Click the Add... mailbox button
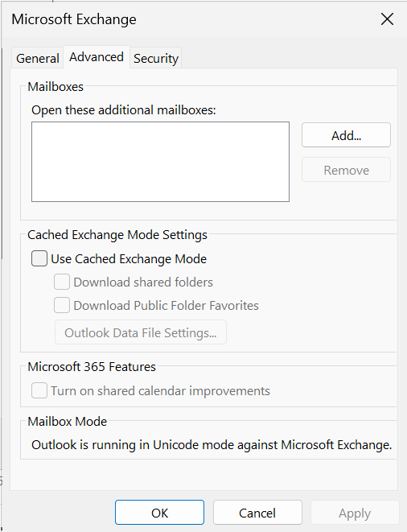The height and width of the screenshot is (532, 407). click(346, 135)
